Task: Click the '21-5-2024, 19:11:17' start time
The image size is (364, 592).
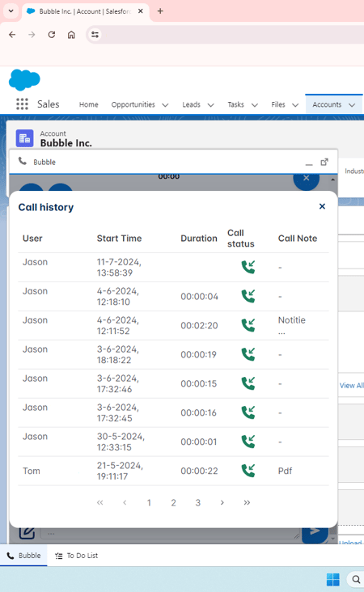Action: 120,471
